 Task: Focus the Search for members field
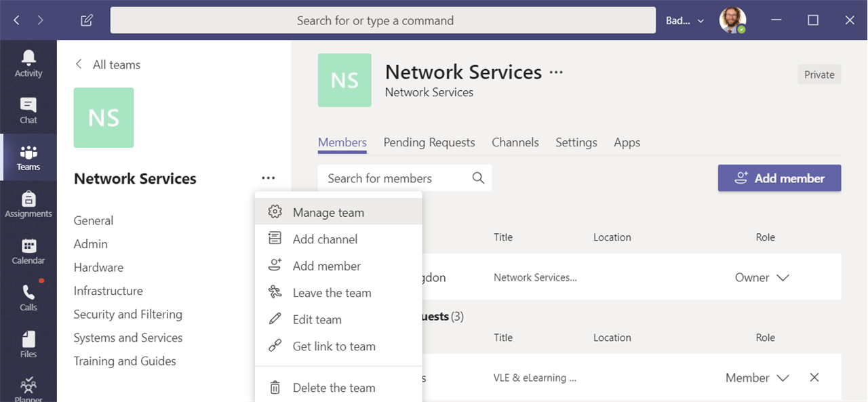[405, 178]
